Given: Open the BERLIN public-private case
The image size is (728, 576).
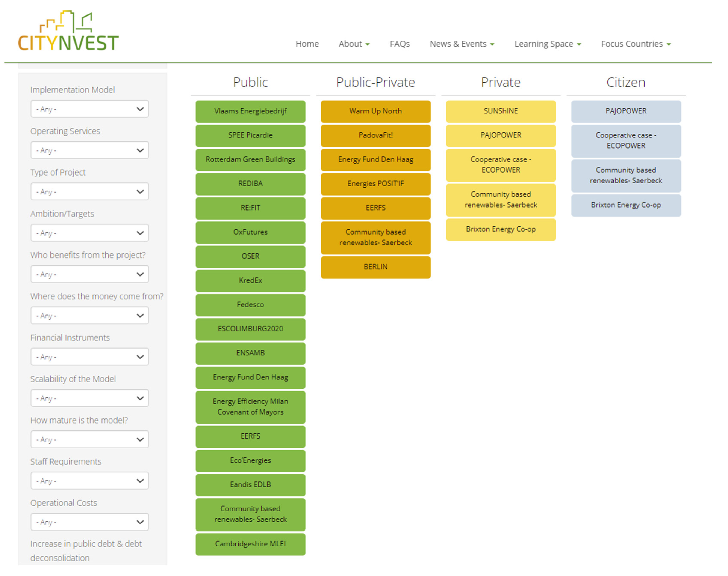Looking at the screenshot, I should point(375,267).
